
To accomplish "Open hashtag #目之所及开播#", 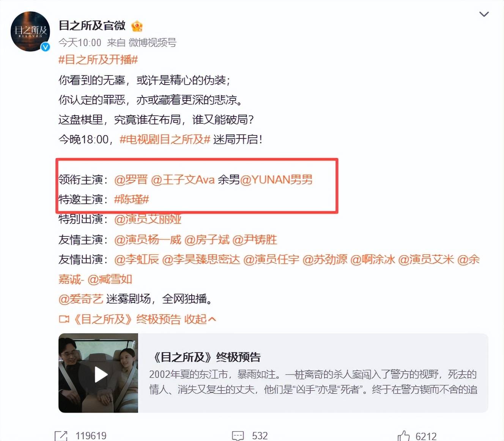I will click(98, 60).
